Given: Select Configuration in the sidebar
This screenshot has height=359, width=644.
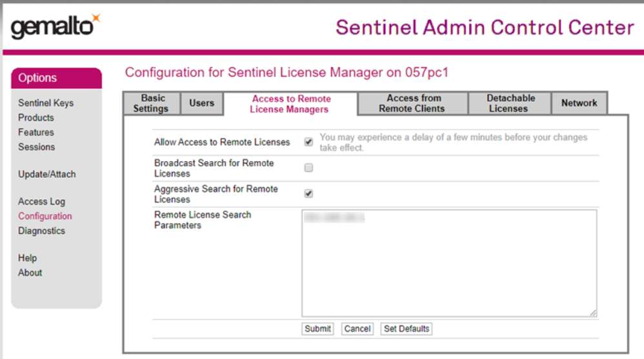Looking at the screenshot, I should click(45, 216).
